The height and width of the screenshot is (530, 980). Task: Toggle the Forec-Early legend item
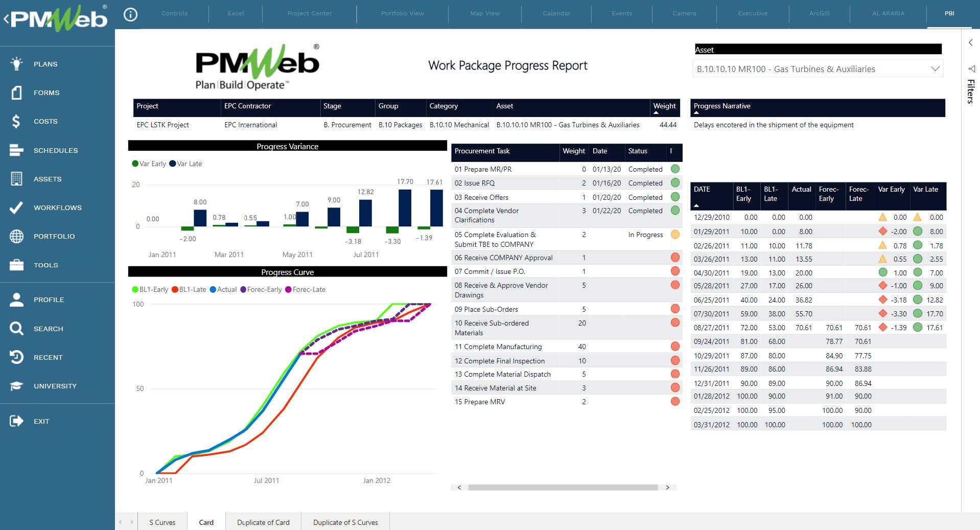[x=261, y=289]
